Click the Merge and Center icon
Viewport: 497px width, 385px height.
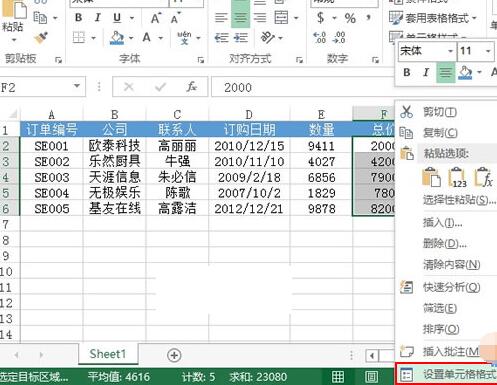pyautogui.click(x=281, y=17)
